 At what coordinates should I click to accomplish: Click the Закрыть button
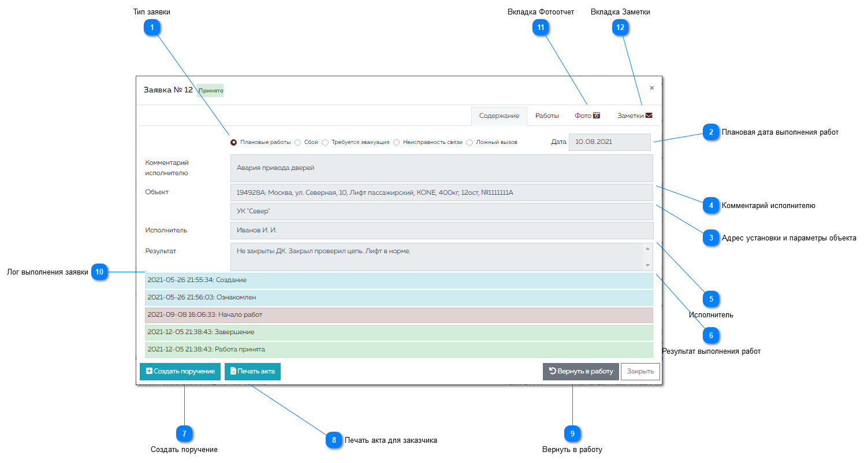coord(640,371)
